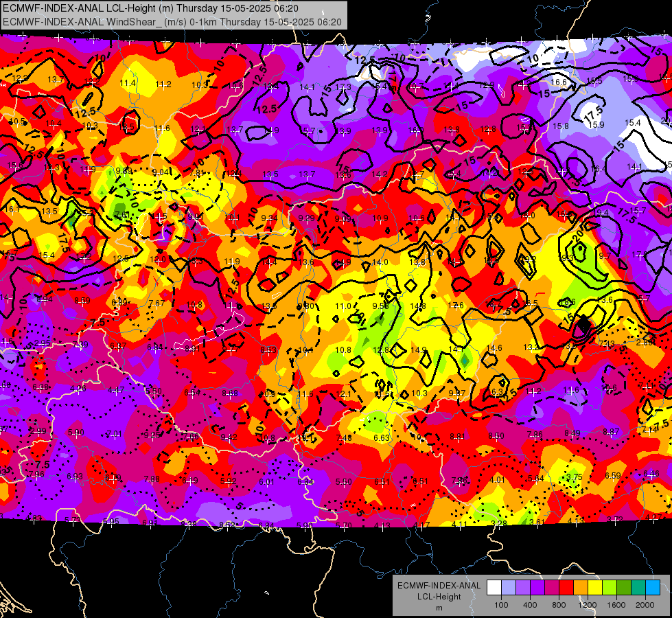Click the map value 4.47
This screenshot has width=672, height=618.
click(116, 390)
